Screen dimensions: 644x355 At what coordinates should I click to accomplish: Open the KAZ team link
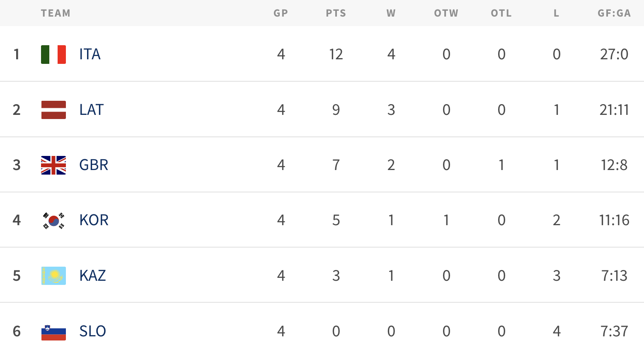point(92,276)
